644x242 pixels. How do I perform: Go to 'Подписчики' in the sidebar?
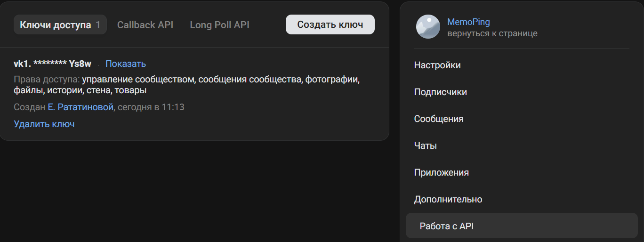point(440,92)
